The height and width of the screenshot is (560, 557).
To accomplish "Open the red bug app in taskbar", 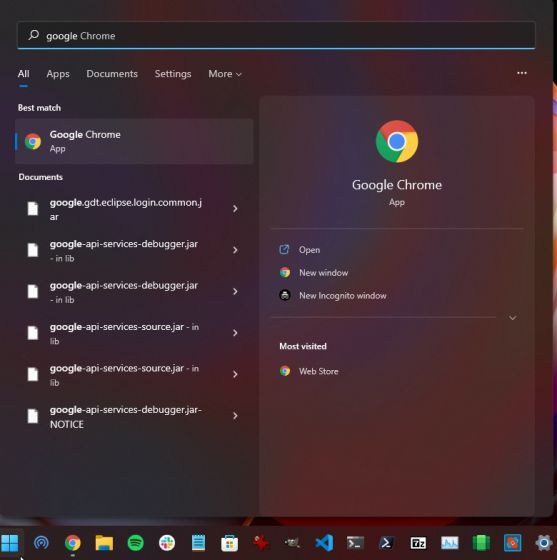I will tap(261, 543).
